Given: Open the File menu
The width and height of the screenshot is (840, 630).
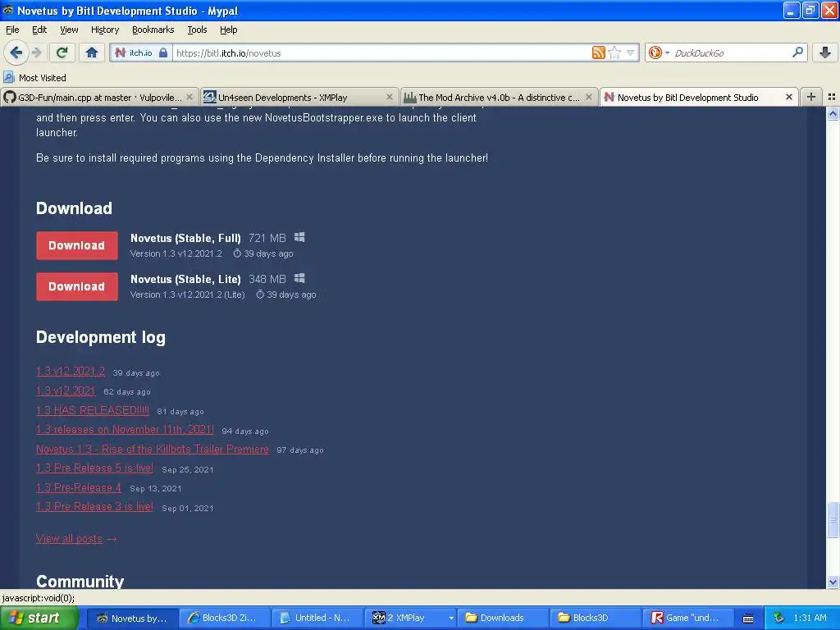Looking at the screenshot, I should click(x=12, y=30).
